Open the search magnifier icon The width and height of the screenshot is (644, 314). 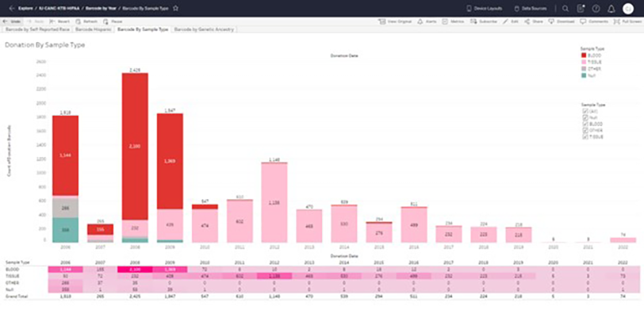pos(565,8)
